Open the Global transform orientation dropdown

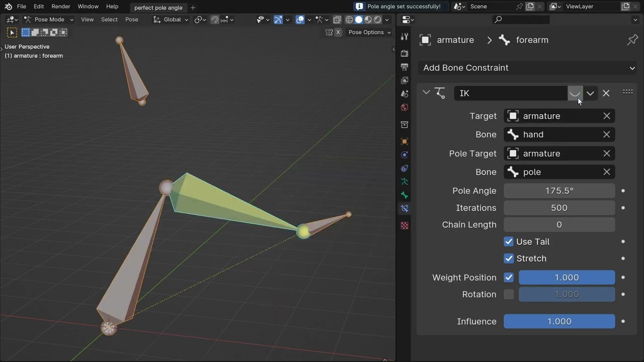(x=171, y=20)
